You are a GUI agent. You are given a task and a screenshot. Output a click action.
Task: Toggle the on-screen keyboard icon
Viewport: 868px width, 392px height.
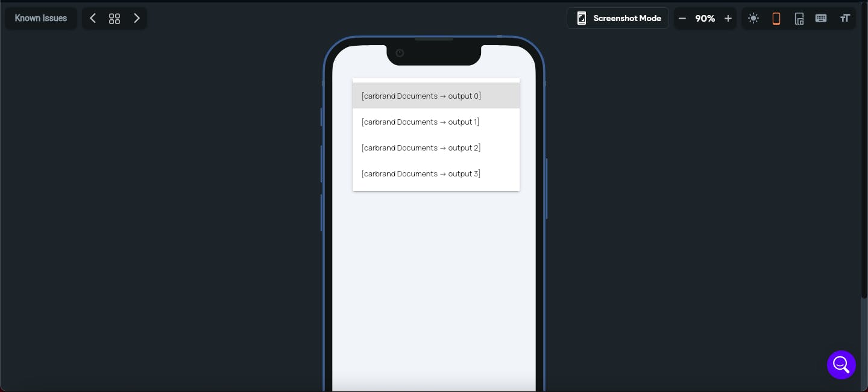pyautogui.click(x=821, y=18)
